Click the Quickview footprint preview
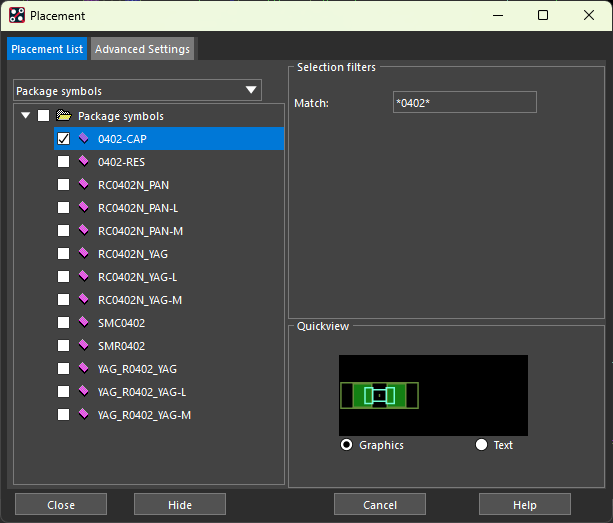This screenshot has height=523, width=613. pyautogui.click(x=433, y=395)
